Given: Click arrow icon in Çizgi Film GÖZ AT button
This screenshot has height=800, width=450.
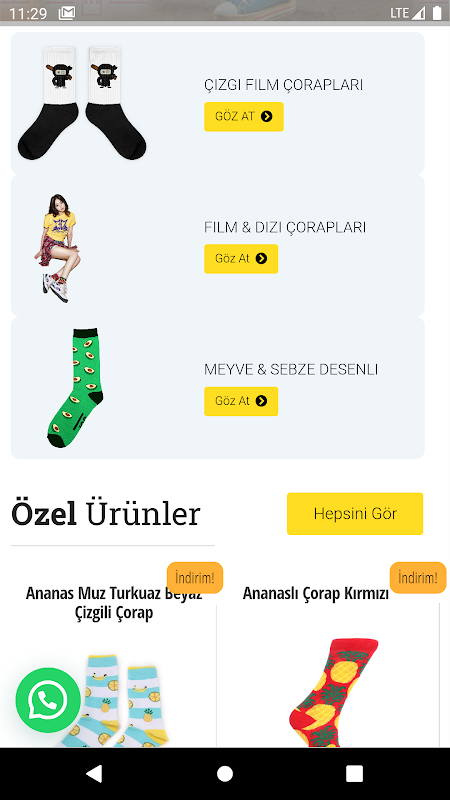Looking at the screenshot, I should [266, 116].
